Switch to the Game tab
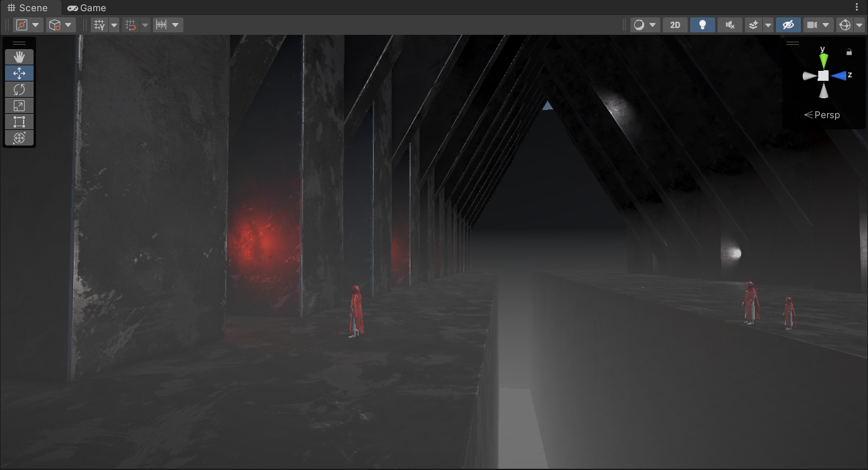This screenshot has height=470, width=868. pos(87,8)
